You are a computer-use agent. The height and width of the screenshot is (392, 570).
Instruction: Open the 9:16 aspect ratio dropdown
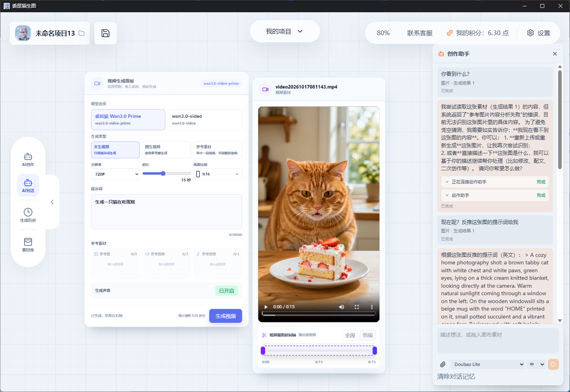(x=217, y=174)
